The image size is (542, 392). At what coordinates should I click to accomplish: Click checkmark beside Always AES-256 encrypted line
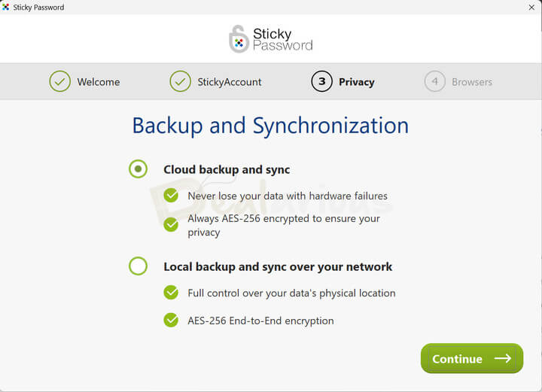pos(171,224)
